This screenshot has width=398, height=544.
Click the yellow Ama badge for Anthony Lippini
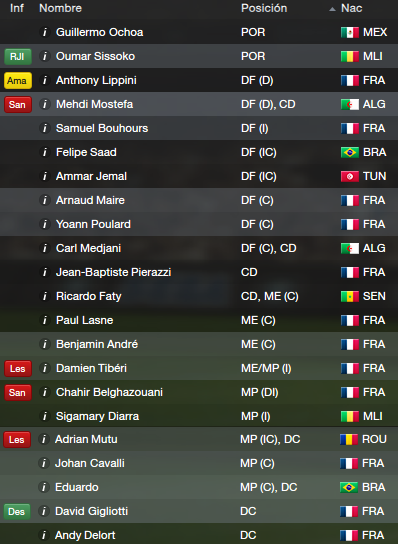(18, 80)
